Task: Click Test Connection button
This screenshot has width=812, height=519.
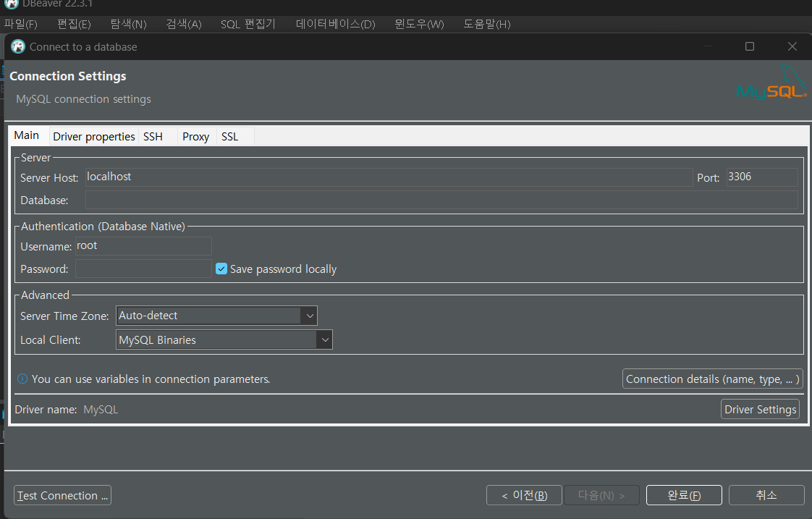Action: coord(63,495)
